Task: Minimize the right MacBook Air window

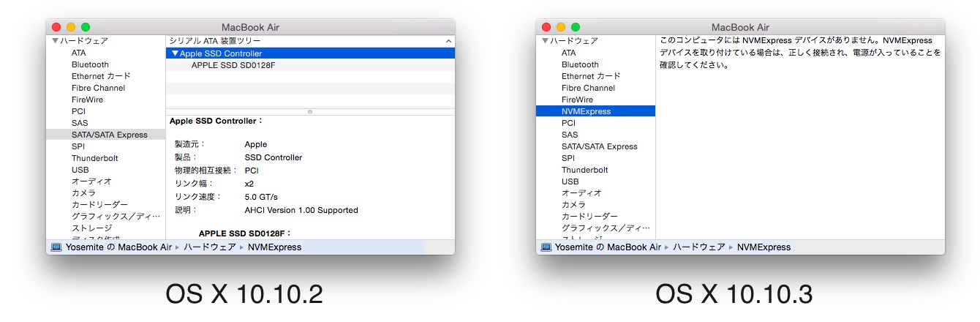Action: tap(561, 27)
